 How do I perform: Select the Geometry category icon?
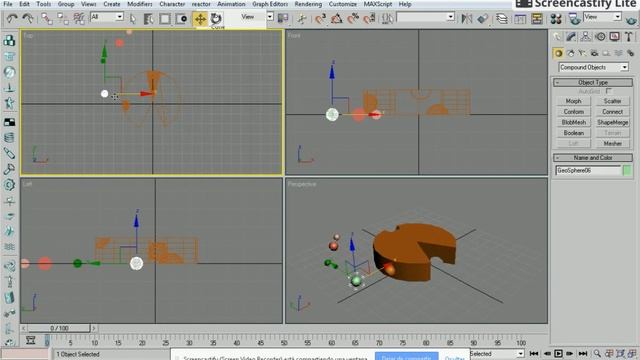point(558,53)
